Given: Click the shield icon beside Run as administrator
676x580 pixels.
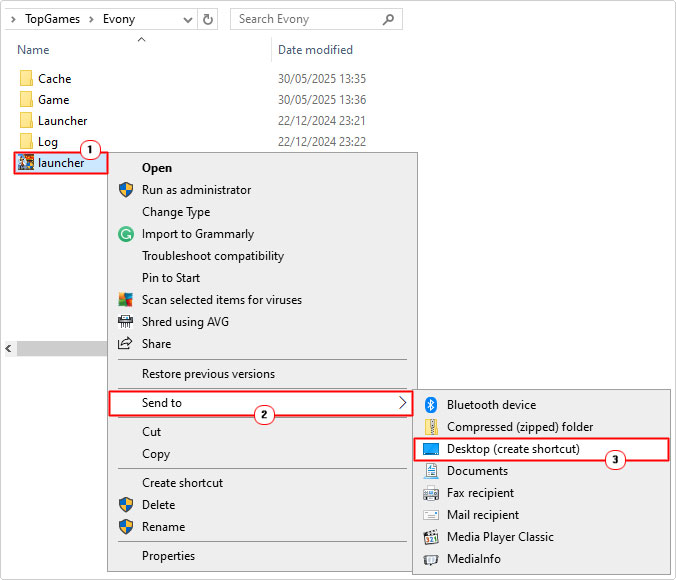Looking at the screenshot, I should (x=126, y=190).
